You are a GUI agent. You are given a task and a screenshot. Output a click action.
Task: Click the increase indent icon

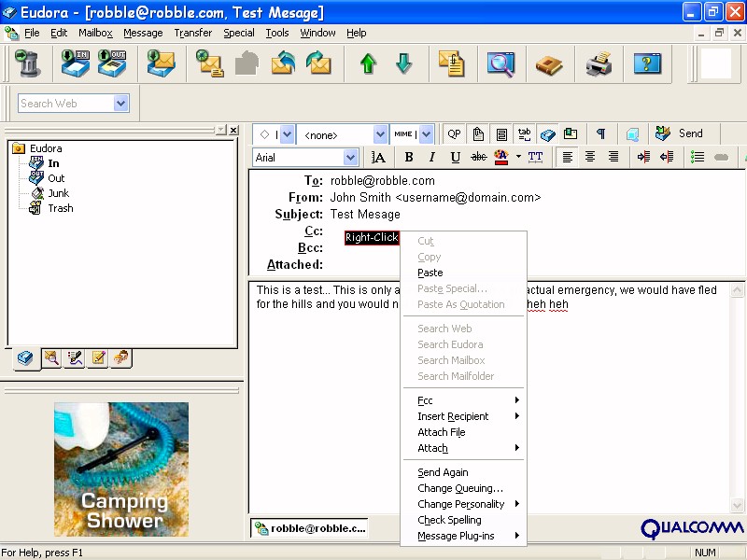tap(643, 157)
